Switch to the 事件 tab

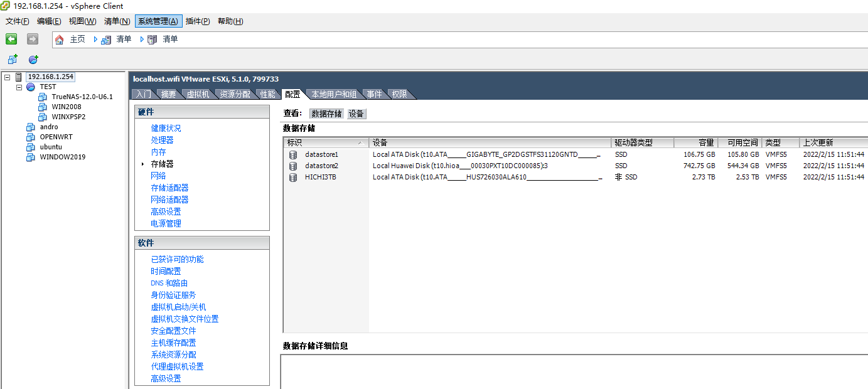point(375,94)
